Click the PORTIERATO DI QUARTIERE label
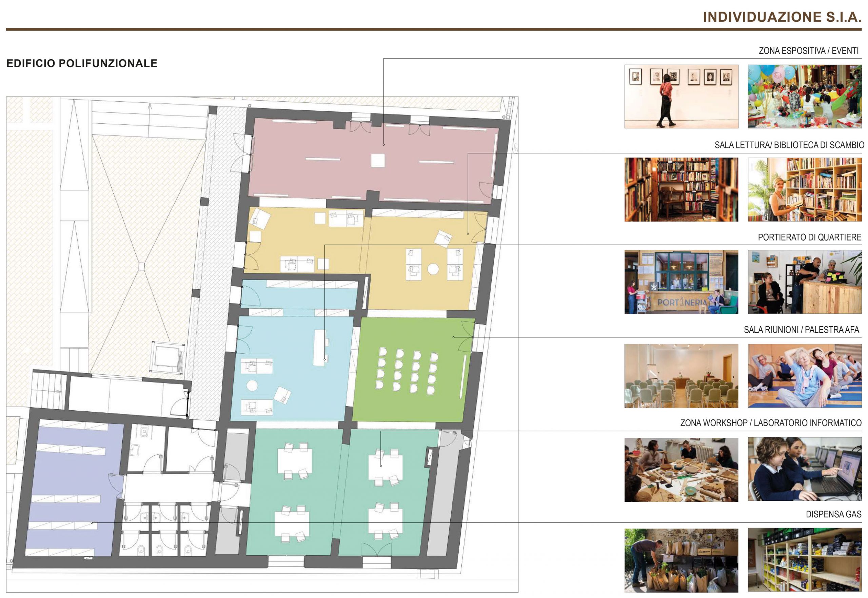 [x=809, y=237]
